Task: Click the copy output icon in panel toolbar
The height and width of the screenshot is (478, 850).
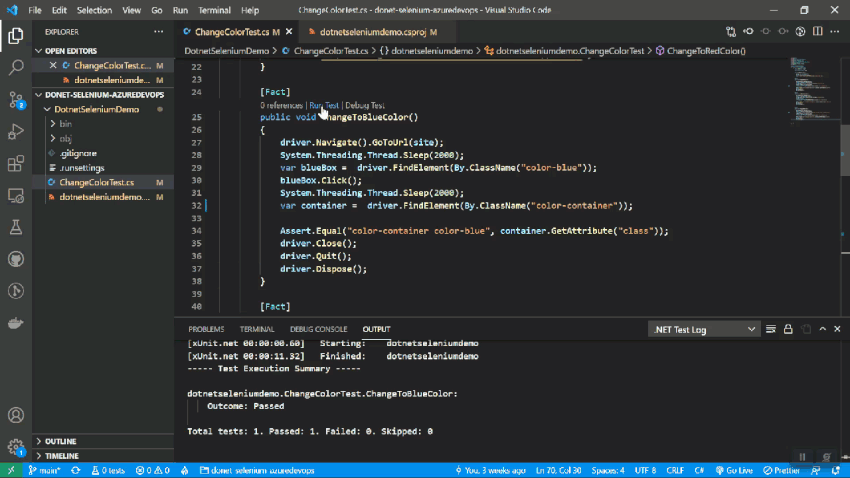Action: tap(806, 330)
